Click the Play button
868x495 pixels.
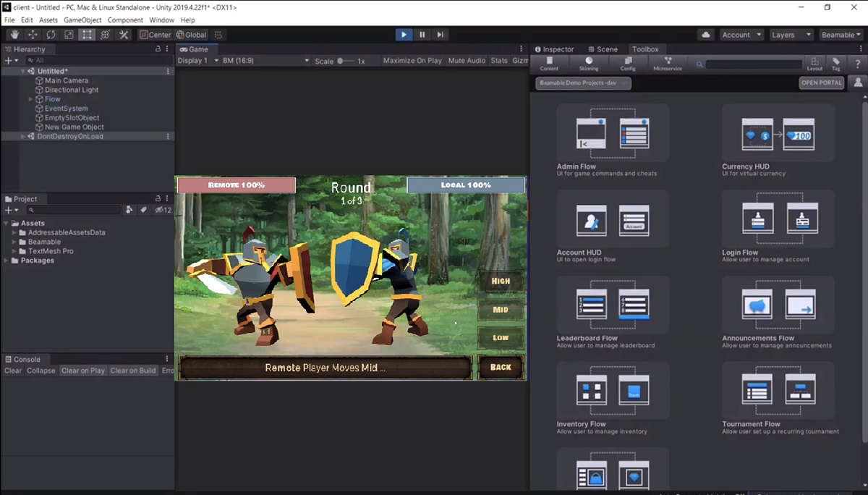click(404, 35)
